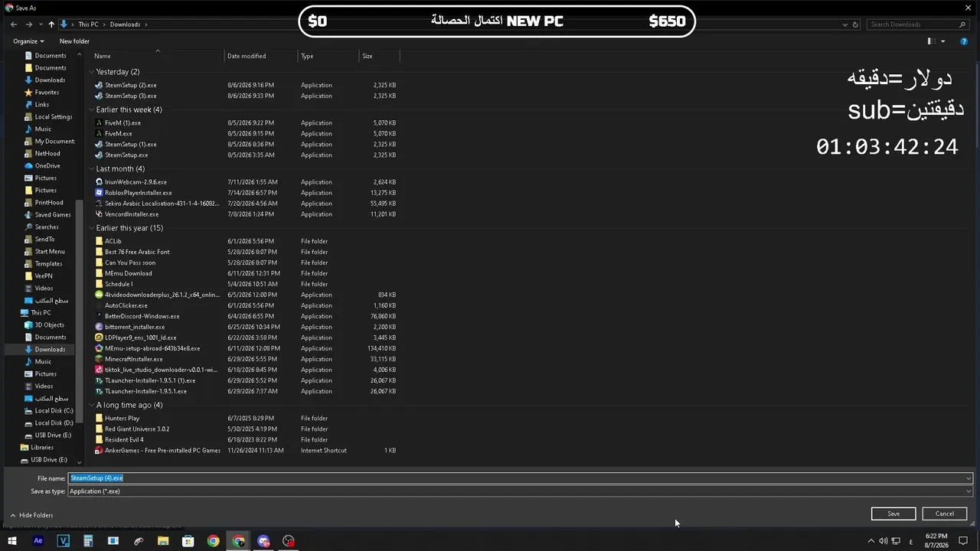The image size is (980, 551).
Task: Collapse Earlier this year (15) group
Action: (91, 228)
